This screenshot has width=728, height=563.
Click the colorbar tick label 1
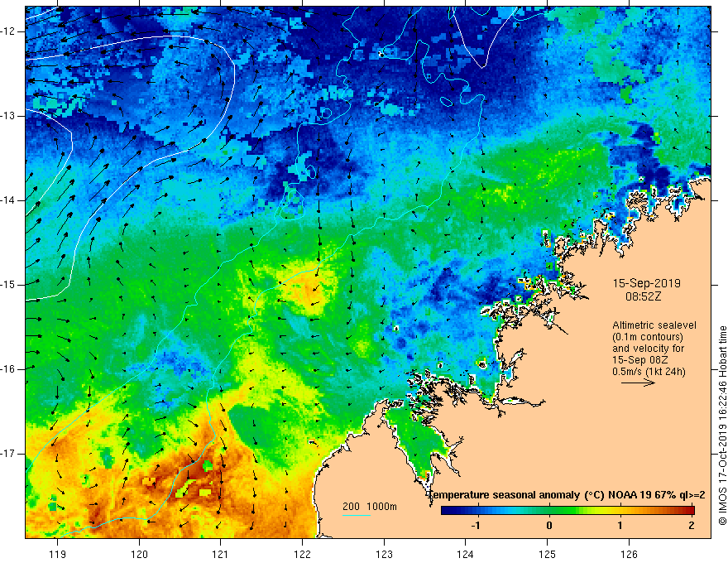[x=620, y=526]
